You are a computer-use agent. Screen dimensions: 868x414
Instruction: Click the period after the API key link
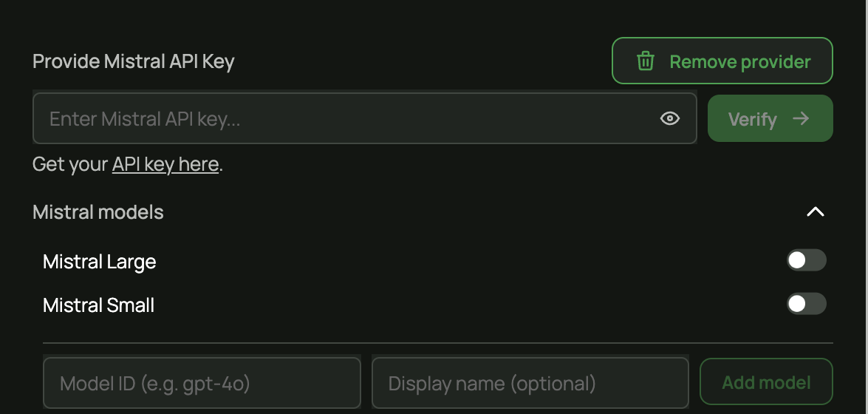(222, 166)
